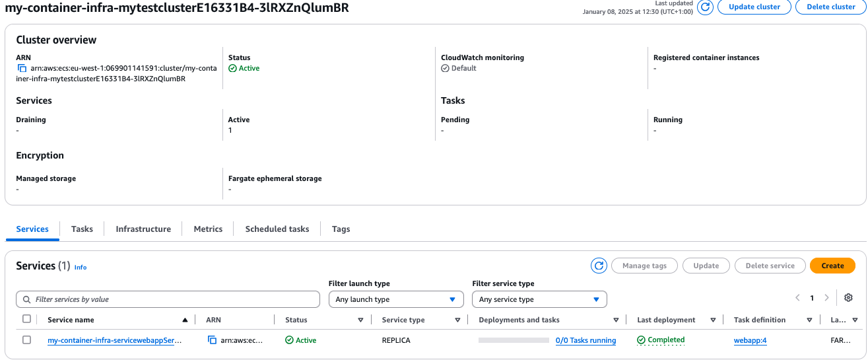Open the Infrastructure tab
The image size is (868, 364).
point(143,229)
